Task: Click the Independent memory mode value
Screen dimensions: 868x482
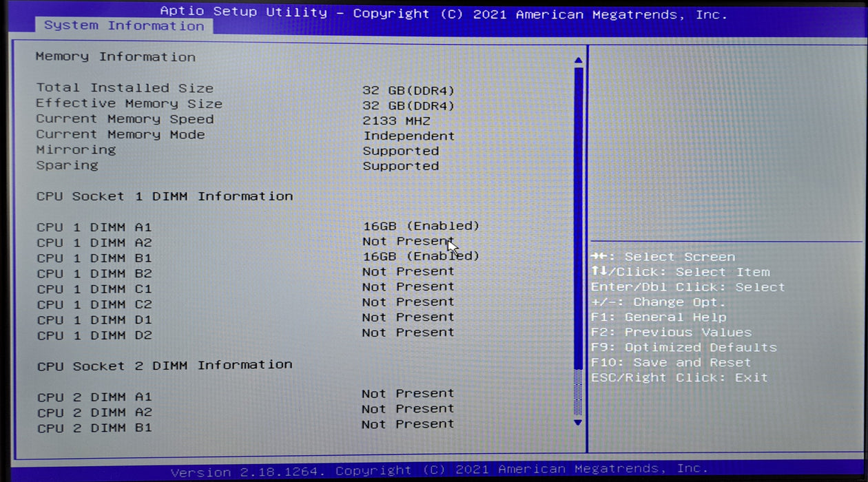Action: [x=409, y=136]
